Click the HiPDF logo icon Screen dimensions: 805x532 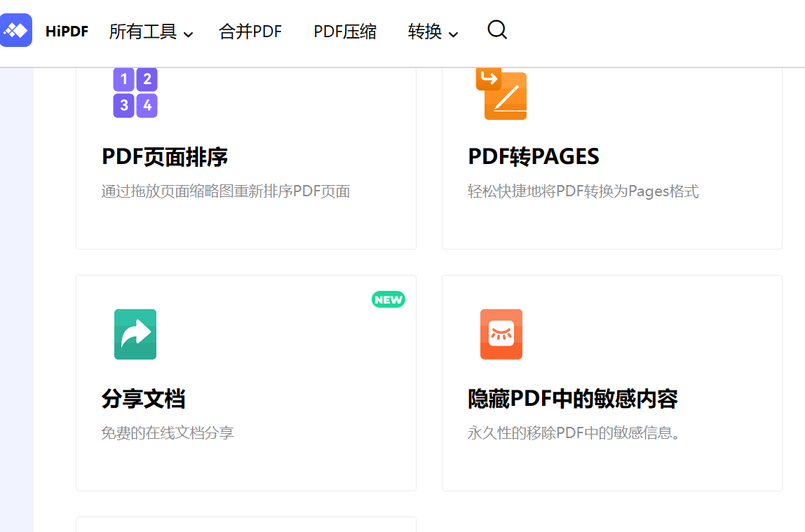(x=16, y=30)
